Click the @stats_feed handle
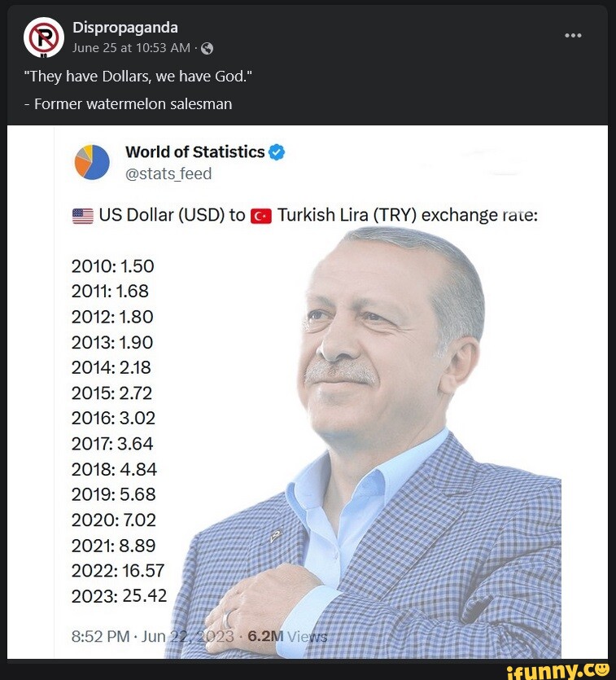Image resolution: width=616 pixels, height=680 pixels. 168,173
